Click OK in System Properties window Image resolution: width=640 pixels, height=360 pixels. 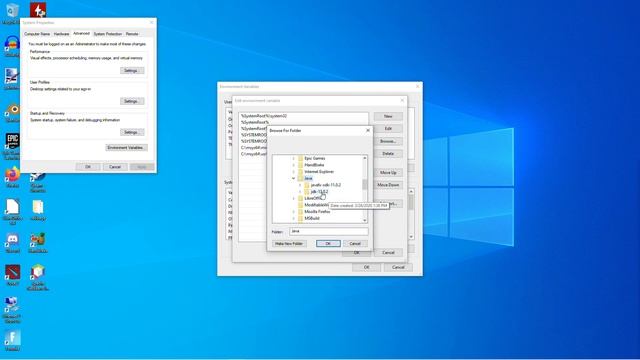[88, 167]
